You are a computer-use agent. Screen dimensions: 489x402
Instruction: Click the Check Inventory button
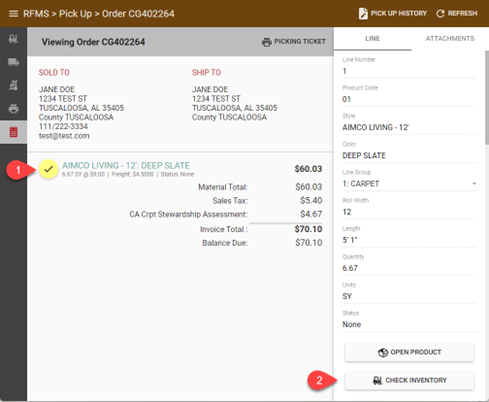[409, 380]
